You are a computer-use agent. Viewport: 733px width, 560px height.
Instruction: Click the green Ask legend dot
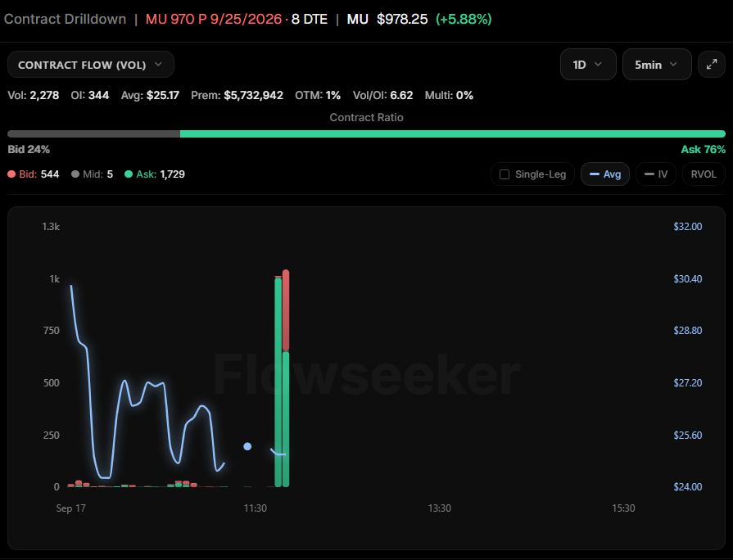[129, 174]
